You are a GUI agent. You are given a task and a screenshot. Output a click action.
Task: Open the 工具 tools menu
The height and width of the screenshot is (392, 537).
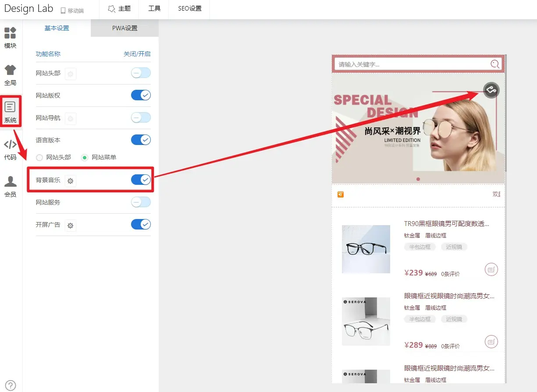tap(154, 9)
